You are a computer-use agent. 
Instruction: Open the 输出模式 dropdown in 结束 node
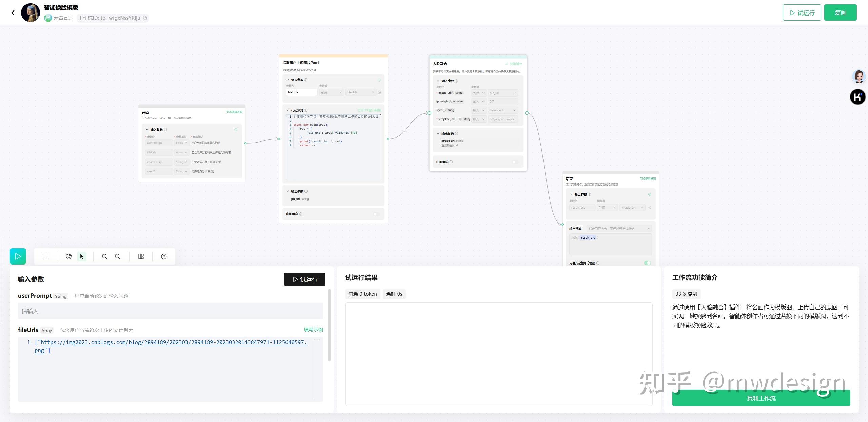coord(618,229)
